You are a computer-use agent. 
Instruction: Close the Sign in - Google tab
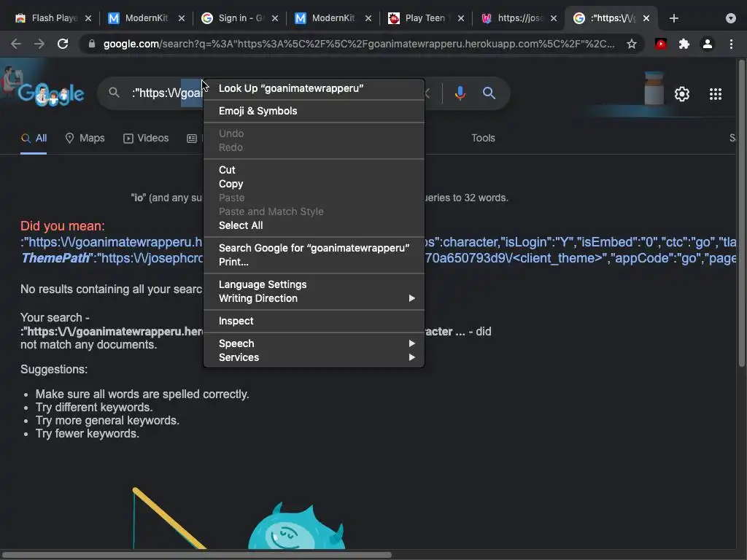pos(275,18)
